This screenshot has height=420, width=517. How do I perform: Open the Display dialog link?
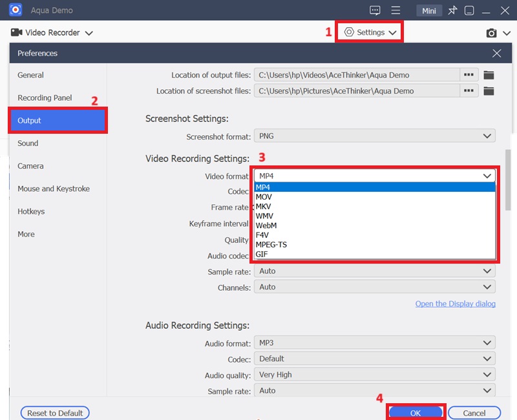coord(456,304)
